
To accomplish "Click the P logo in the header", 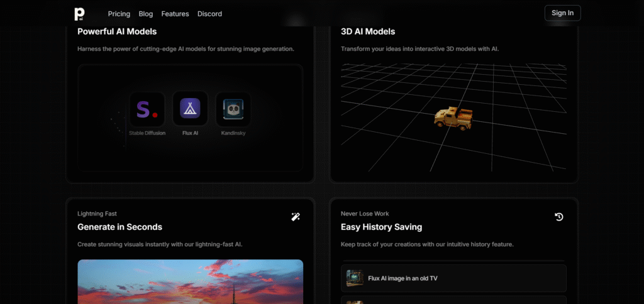I will tap(79, 14).
